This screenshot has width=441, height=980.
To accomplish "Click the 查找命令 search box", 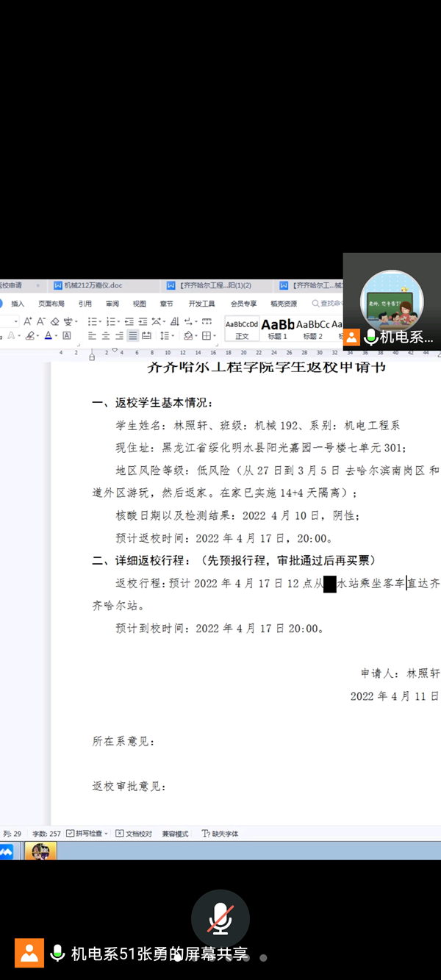I will 327,304.
